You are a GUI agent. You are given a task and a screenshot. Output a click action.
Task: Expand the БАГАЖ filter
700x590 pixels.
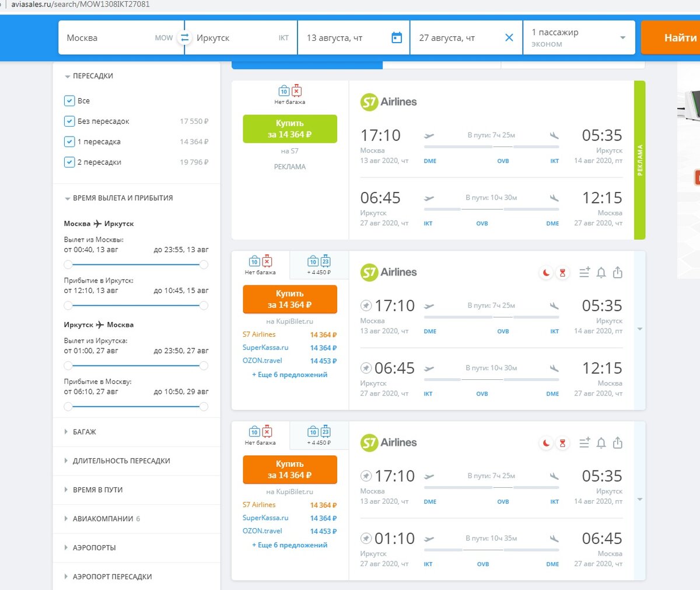[80, 432]
